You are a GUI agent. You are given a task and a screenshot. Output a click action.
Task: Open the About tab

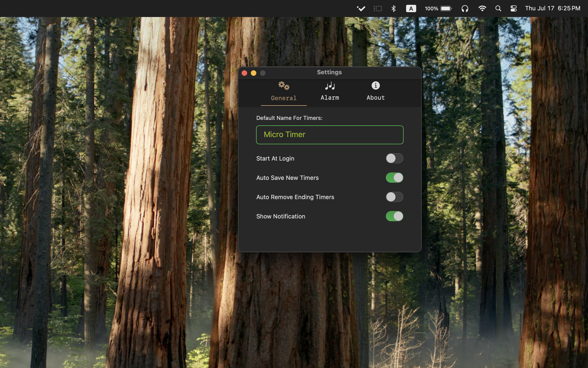tap(375, 91)
